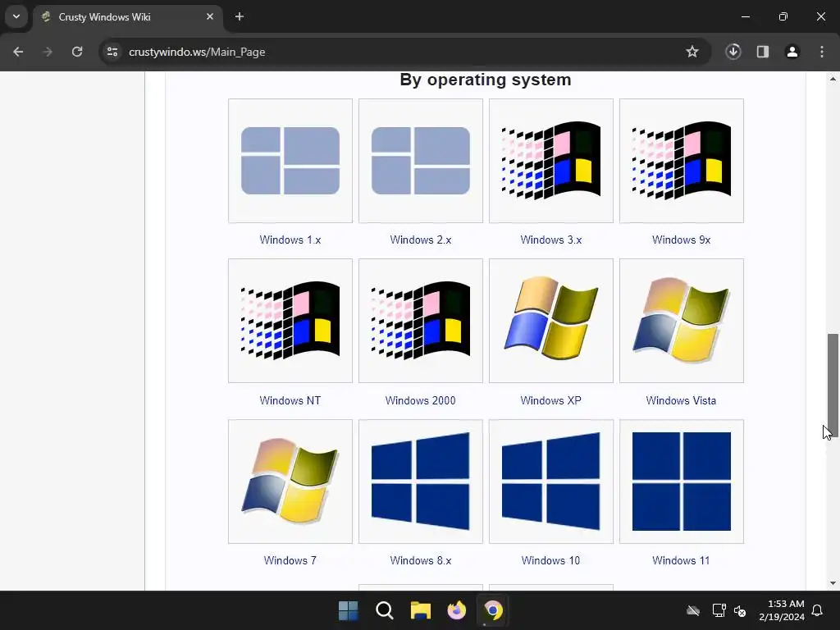
Task: Select the Crusty Windows Wiki tab
Action: coord(127,17)
